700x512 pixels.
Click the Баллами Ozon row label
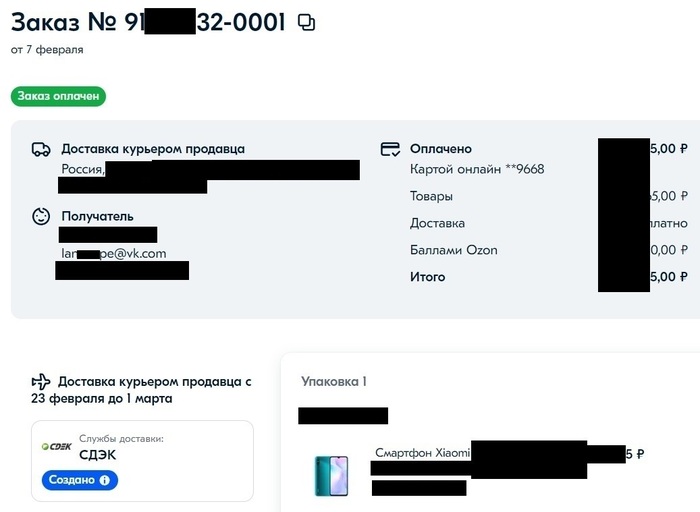[453, 250]
